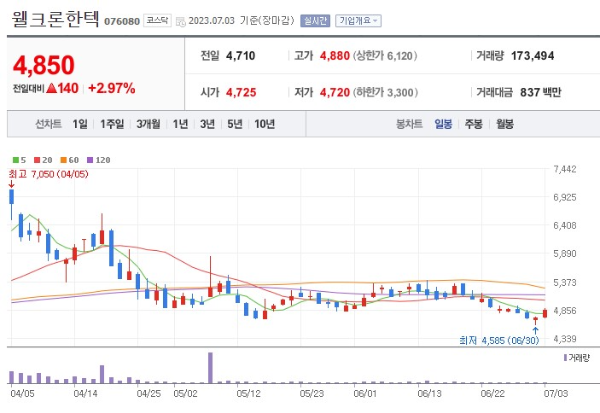Click the trading value 837 백만
Screen dimensions: 600x413
pyautogui.click(x=540, y=93)
